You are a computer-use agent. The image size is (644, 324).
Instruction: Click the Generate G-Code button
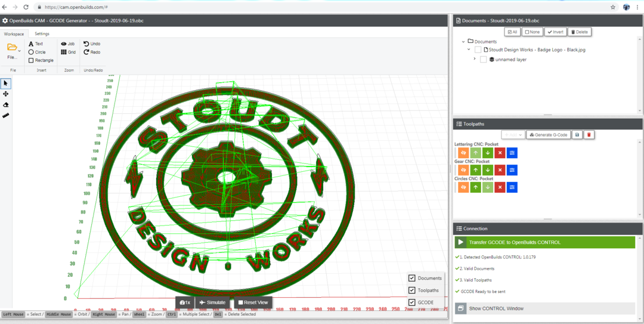pos(548,135)
